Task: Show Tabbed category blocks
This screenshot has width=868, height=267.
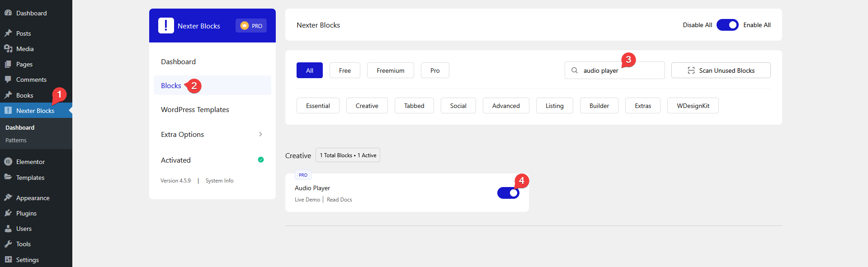Action: (414, 106)
